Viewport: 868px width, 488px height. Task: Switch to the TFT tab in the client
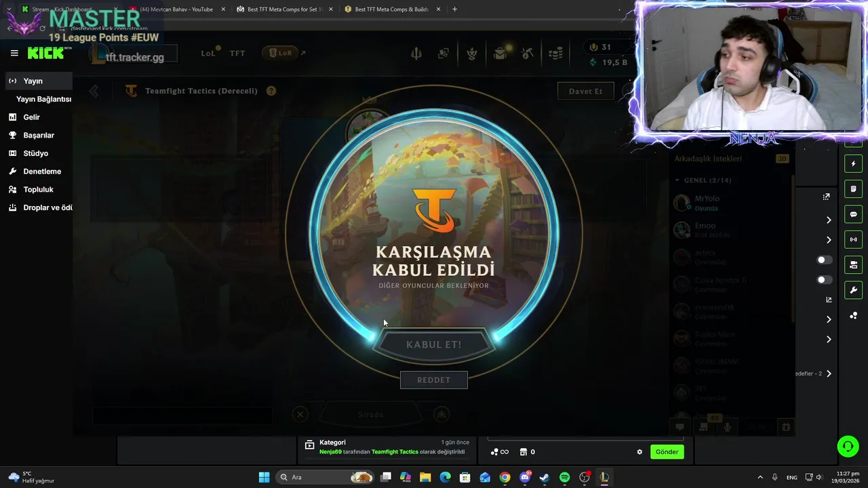point(237,53)
